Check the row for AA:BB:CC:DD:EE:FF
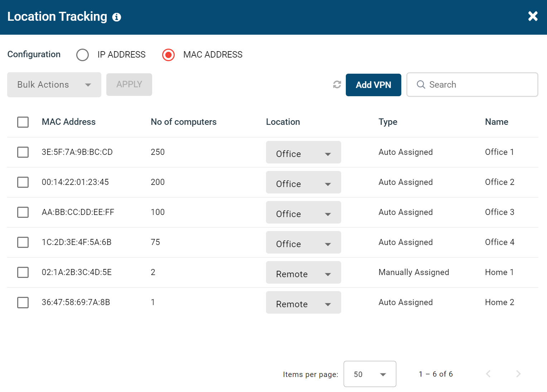The width and height of the screenshot is (547, 392). 23,212
